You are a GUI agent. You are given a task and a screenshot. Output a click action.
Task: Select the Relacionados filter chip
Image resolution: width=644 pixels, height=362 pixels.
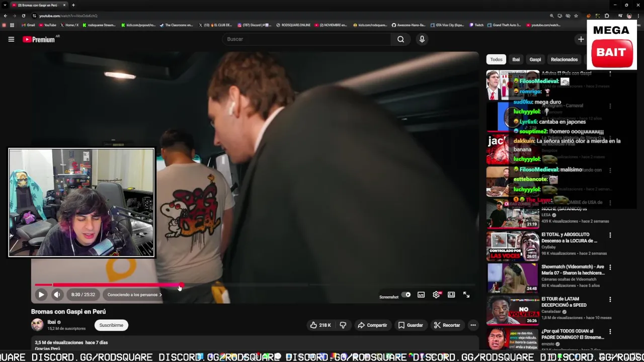(564, 59)
